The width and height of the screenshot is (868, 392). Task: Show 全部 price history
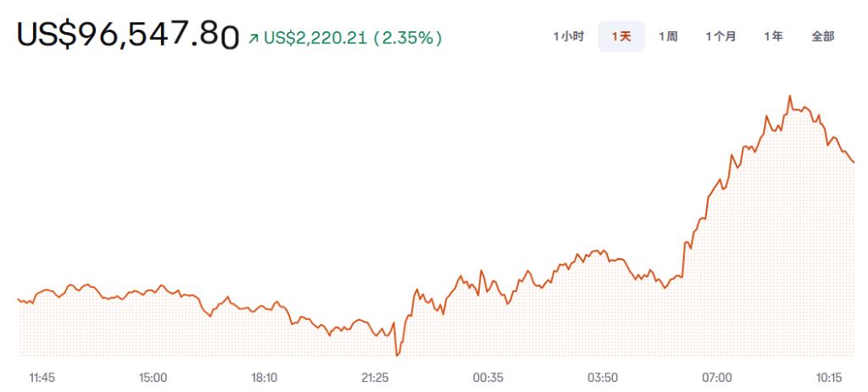822,36
